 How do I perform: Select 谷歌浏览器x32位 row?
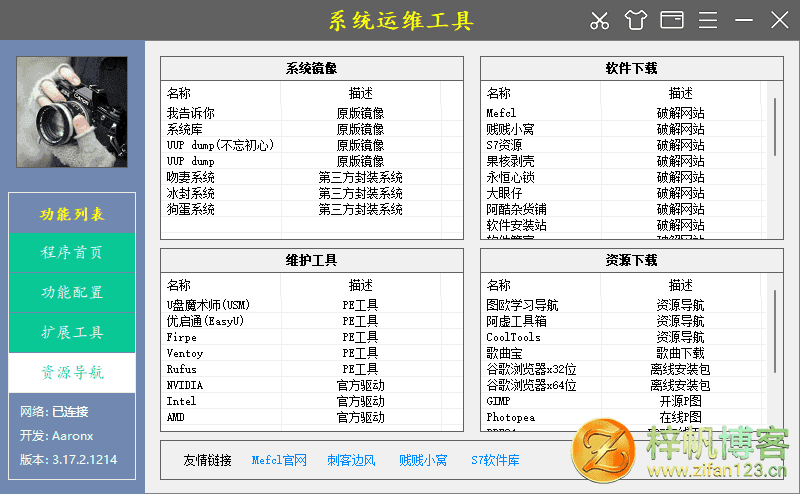click(x=621, y=369)
